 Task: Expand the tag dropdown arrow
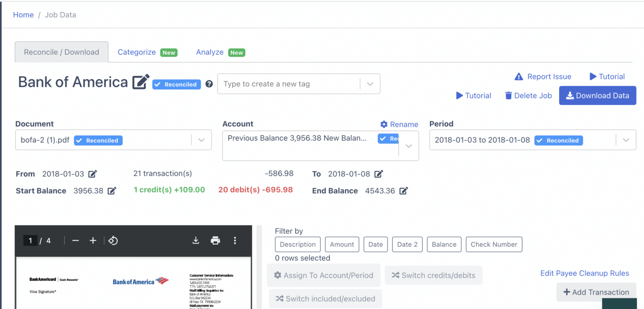[x=370, y=84]
